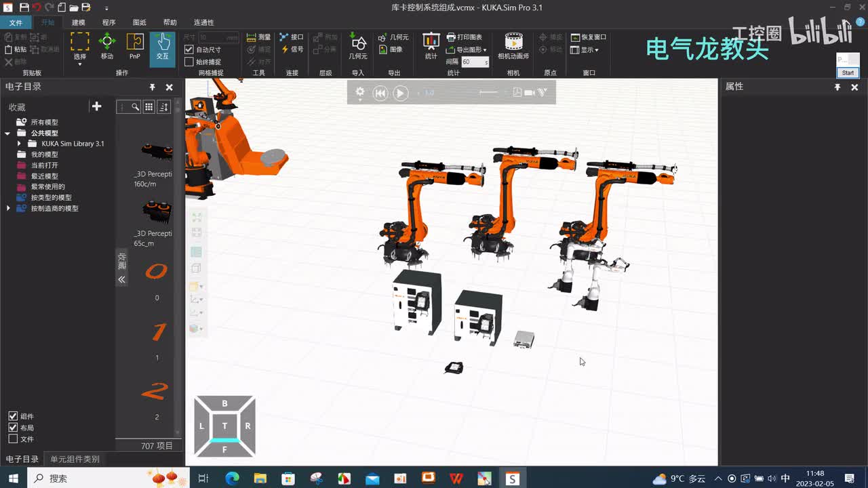Open 相机动画师 camera animator
Viewport: 868px width, 488px height.
coord(513,46)
